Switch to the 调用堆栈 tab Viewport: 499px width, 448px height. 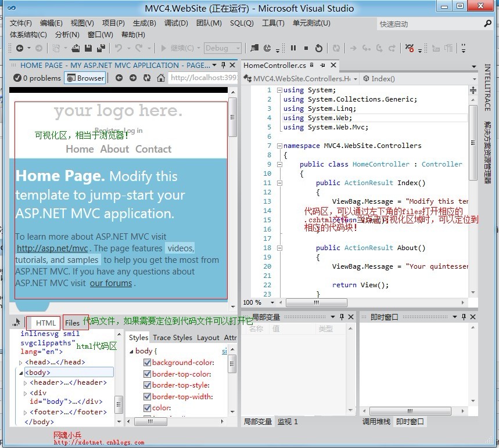coord(376,422)
